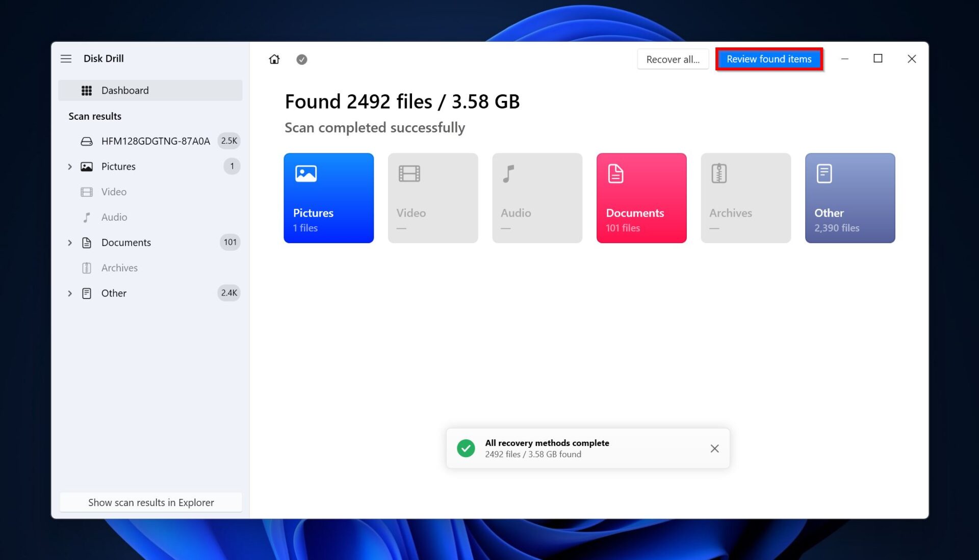Click the drive icon beside HFM128GDGTNG-87A0A
Viewport: 979px width, 560px height.
(x=87, y=141)
